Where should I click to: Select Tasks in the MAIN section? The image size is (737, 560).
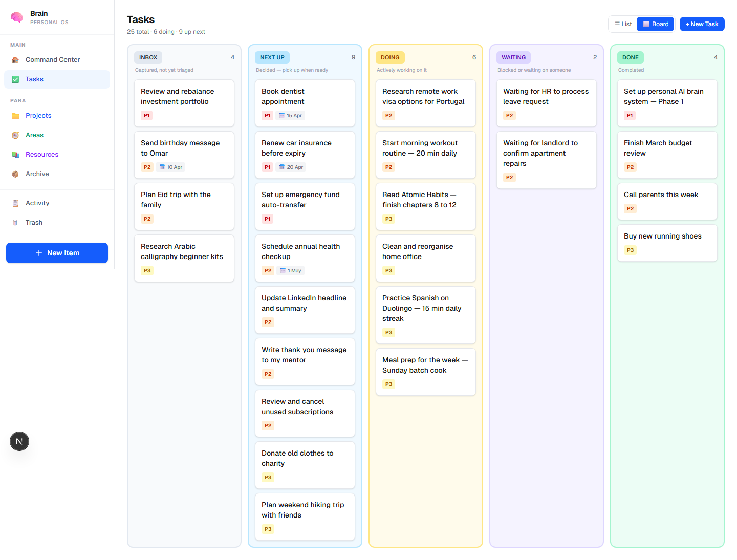pyautogui.click(x=34, y=79)
